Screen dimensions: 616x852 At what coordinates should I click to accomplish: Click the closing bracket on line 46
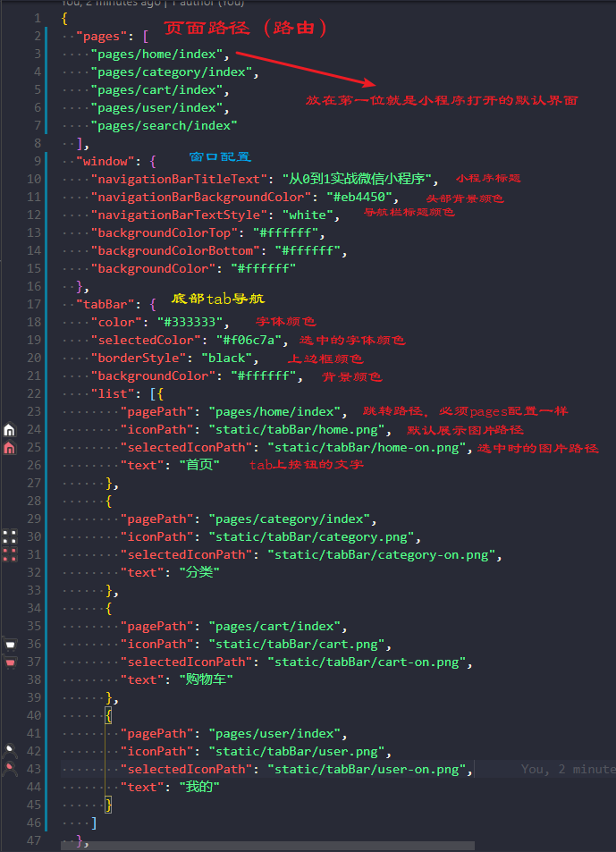pos(94,822)
